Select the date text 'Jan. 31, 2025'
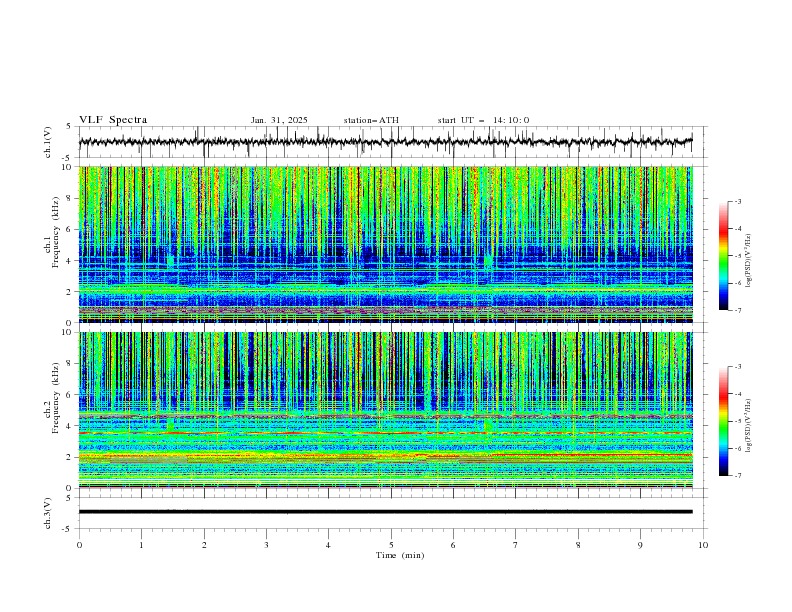 pyautogui.click(x=279, y=120)
